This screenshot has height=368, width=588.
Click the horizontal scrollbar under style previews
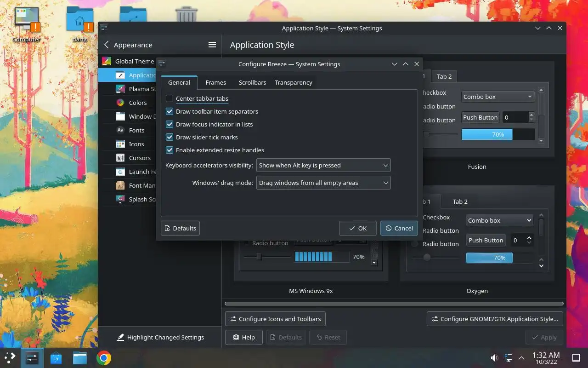pos(394,304)
